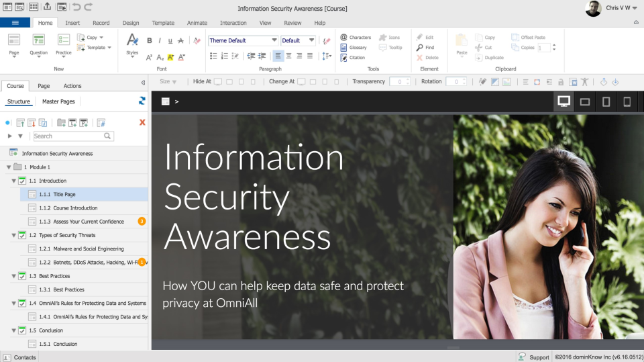Viewport: 644px width, 362px height.
Task: Toggle left text alignment
Action: click(x=278, y=56)
